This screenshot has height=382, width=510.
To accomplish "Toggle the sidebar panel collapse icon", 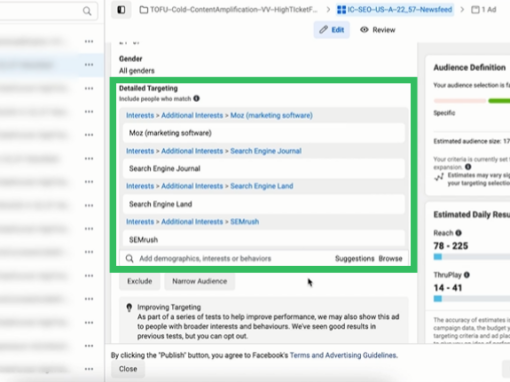I will [121, 10].
